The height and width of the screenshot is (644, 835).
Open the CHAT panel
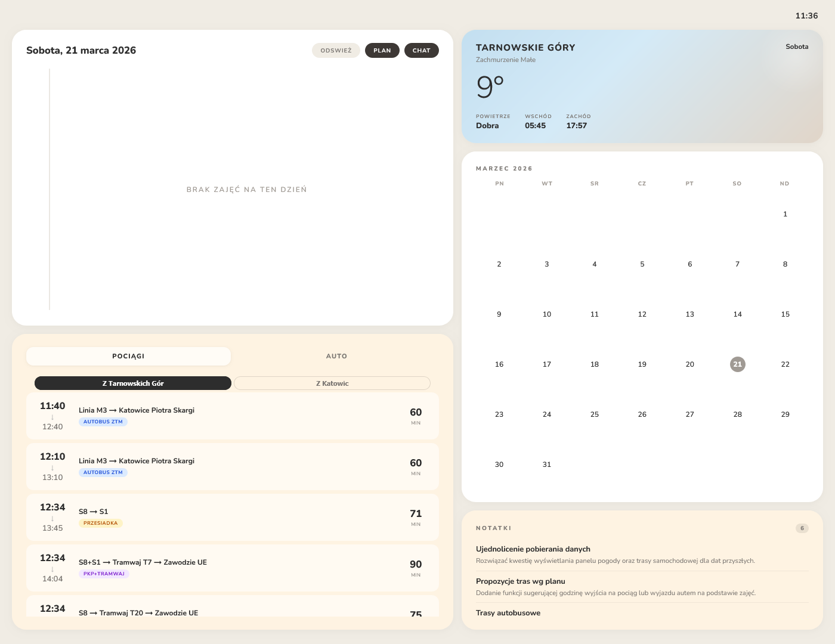pyautogui.click(x=422, y=50)
